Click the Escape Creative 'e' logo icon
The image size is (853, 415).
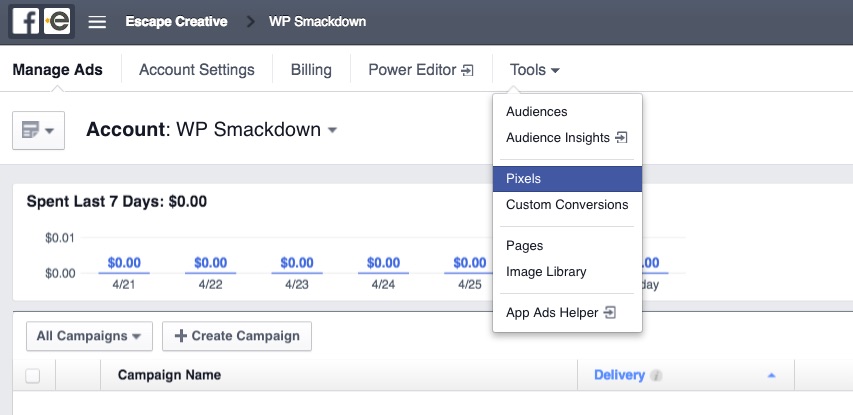coord(57,22)
